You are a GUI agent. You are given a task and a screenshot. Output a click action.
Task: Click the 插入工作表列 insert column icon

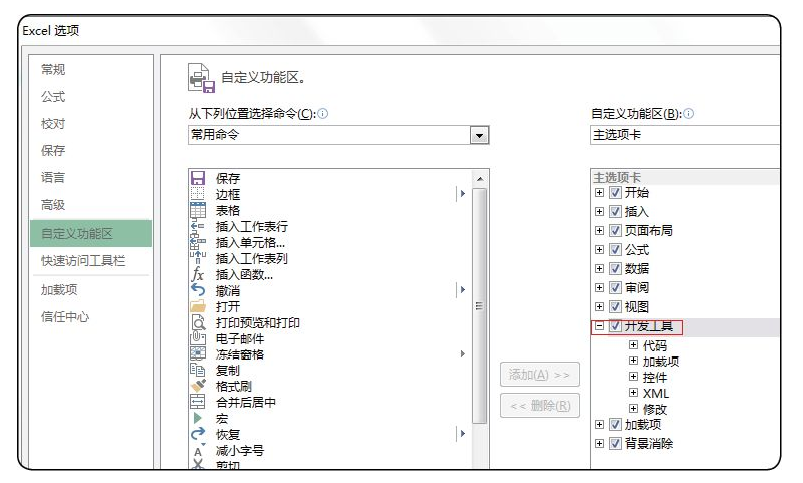[x=198, y=258]
